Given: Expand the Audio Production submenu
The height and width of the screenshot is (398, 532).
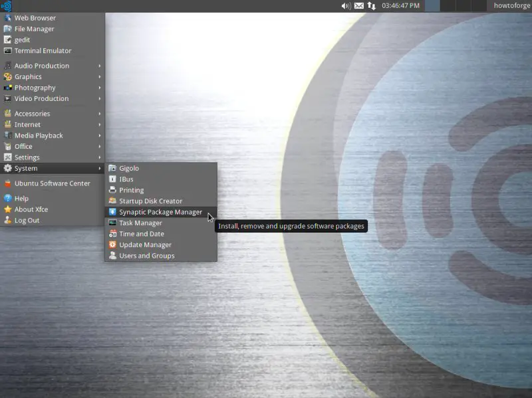Looking at the screenshot, I should (53, 66).
